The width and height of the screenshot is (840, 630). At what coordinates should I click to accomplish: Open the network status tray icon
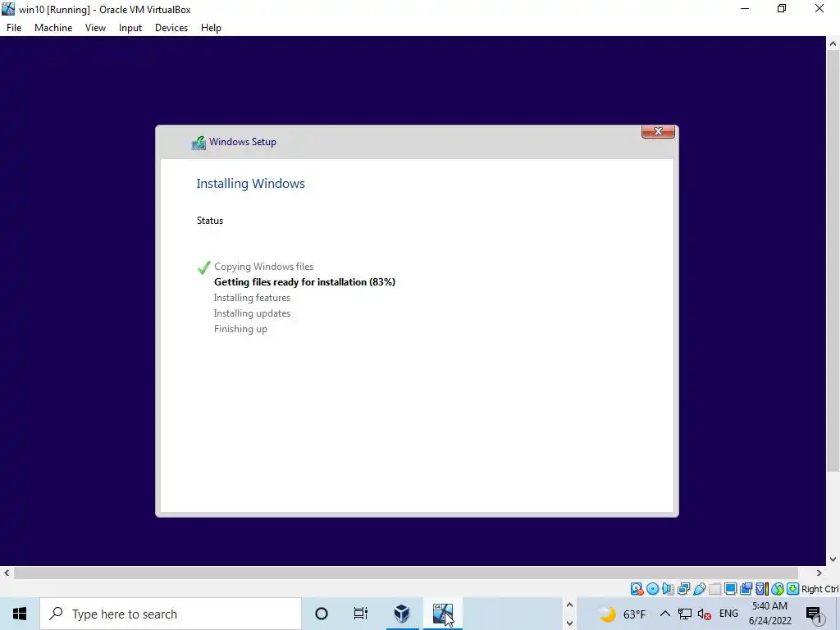[685, 614]
